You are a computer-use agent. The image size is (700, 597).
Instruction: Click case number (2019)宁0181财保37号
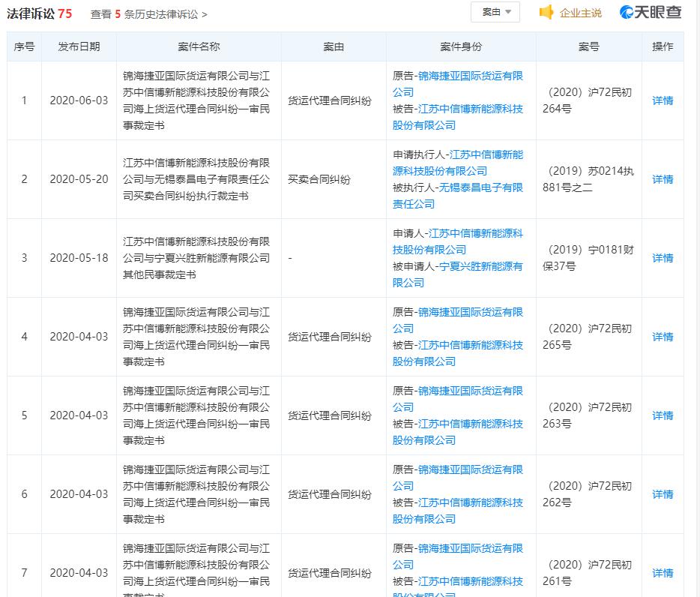click(x=588, y=258)
